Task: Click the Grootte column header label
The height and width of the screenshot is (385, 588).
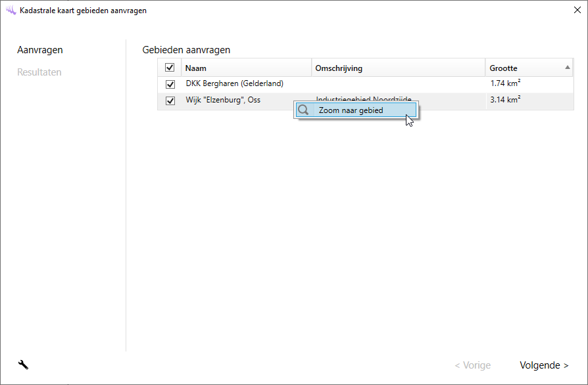Action: point(503,68)
